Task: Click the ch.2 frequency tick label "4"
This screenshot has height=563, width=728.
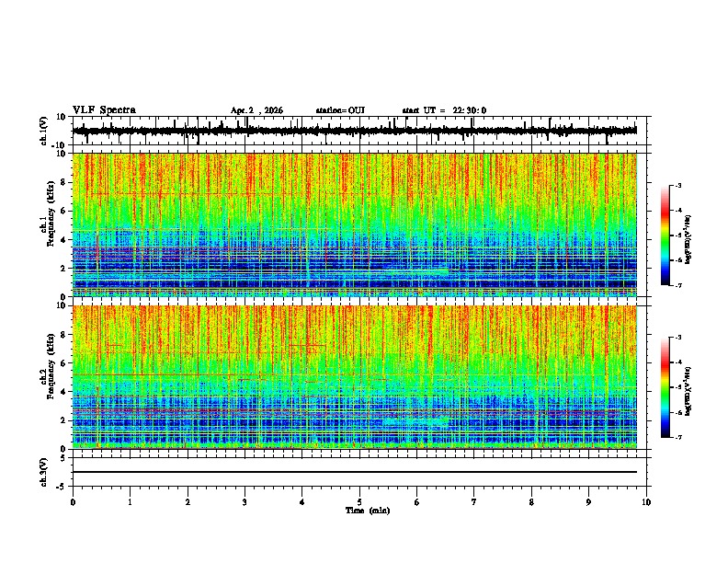Action: 63,392
